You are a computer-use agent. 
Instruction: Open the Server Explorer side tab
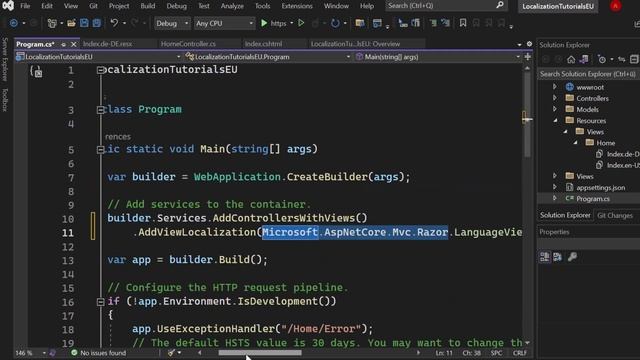click(x=5, y=60)
